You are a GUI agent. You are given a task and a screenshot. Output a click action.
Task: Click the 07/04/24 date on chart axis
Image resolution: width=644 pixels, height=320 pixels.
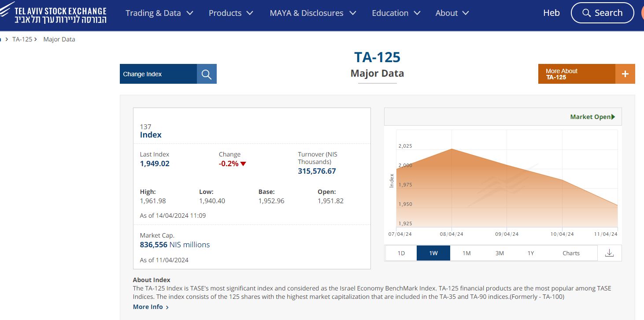[400, 234]
